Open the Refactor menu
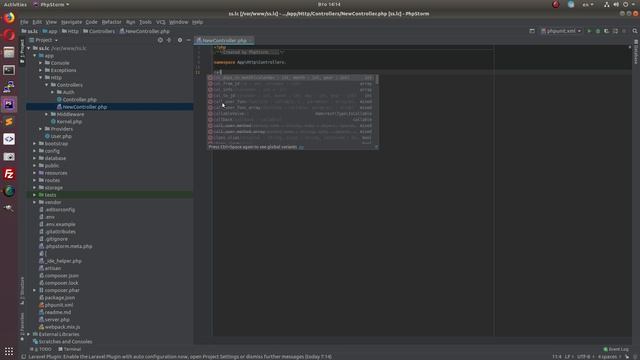The width and height of the screenshot is (640, 360). click(x=111, y=22)
